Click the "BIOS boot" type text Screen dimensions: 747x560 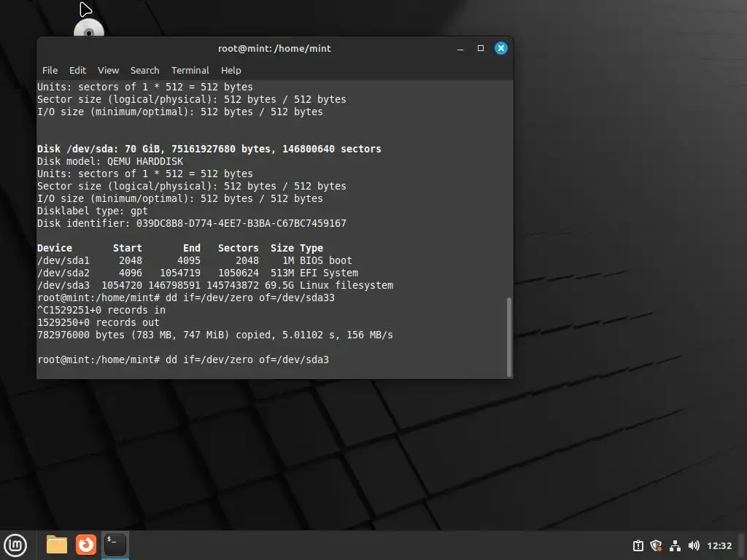click(326, 260)
